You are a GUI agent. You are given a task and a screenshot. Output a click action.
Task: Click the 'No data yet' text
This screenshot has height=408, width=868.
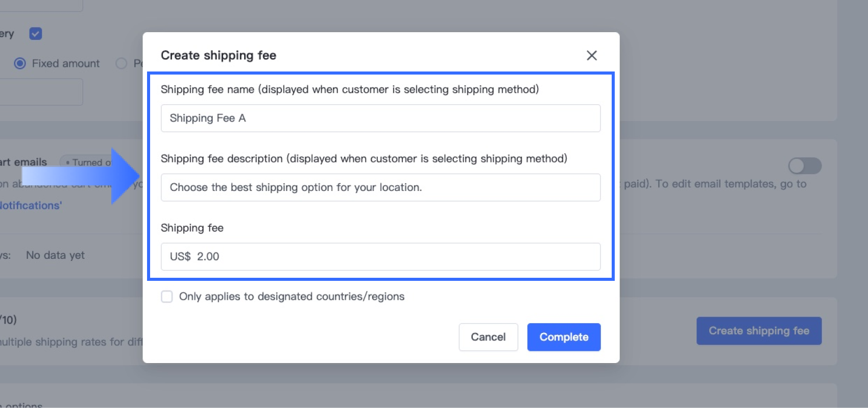(55, 255)
